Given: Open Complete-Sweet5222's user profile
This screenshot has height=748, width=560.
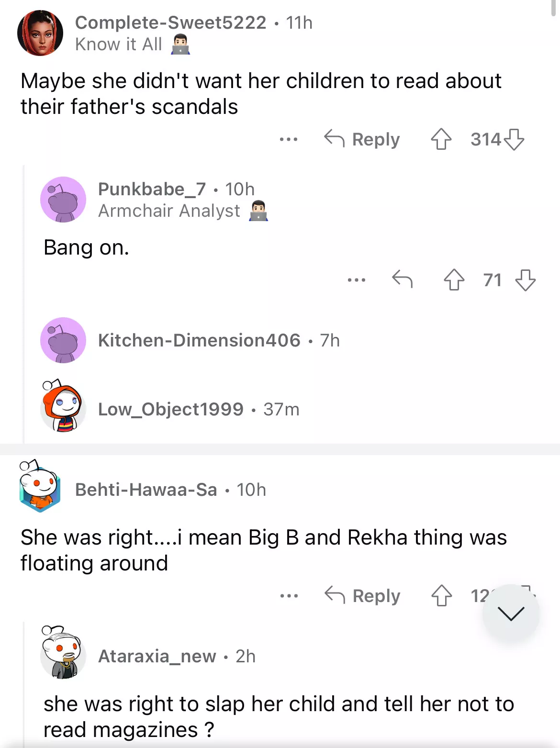Looking at the screenshot, I should point(170,22).
